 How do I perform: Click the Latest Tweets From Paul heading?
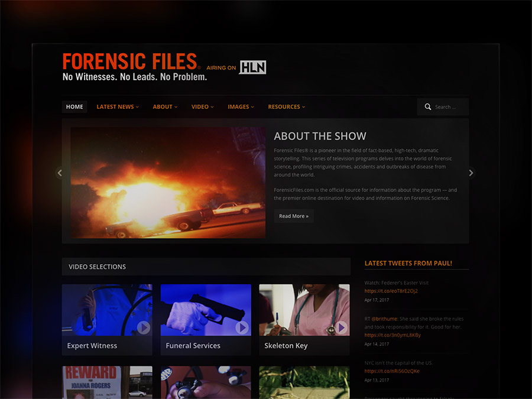(408, 263)
